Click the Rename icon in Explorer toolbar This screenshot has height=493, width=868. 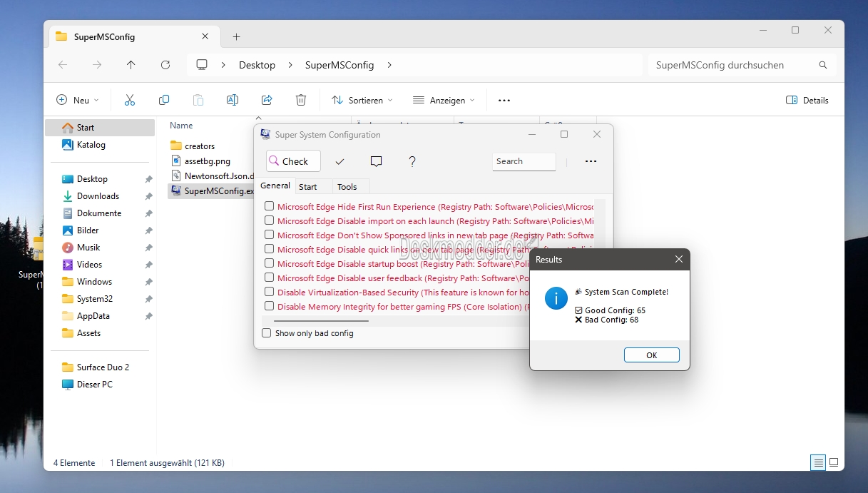pos(233,101)
